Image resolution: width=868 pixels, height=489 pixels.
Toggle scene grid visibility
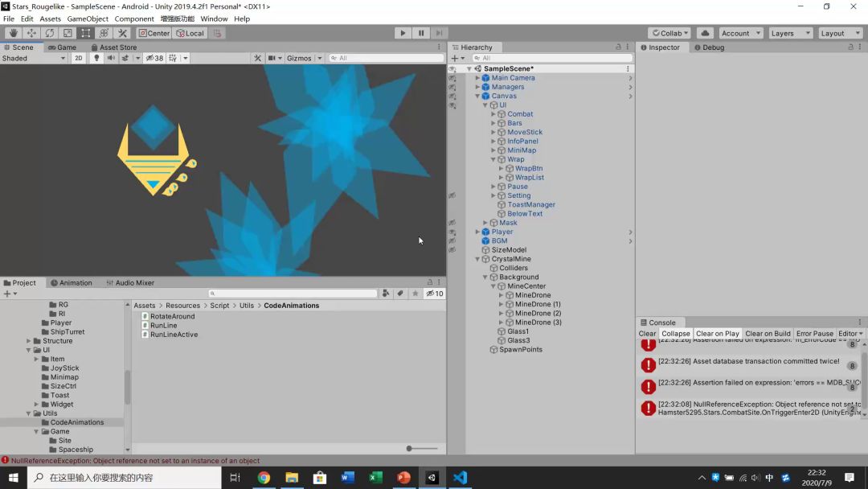tap(173, 58)
